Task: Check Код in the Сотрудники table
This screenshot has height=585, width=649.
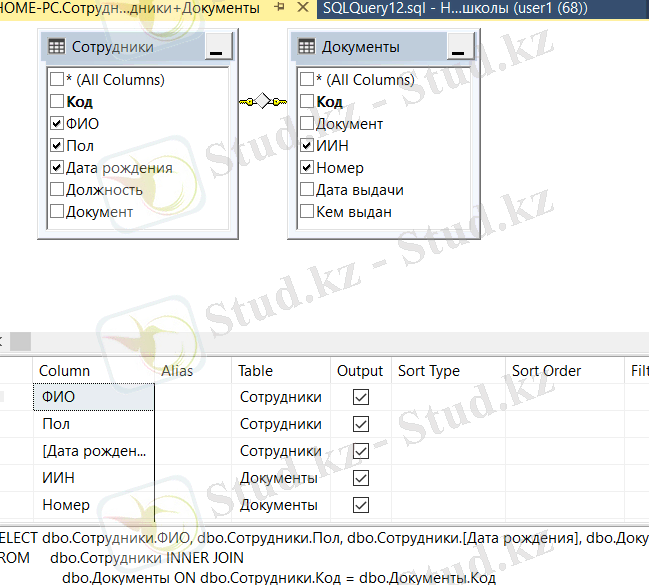Action: pos(57,101)
